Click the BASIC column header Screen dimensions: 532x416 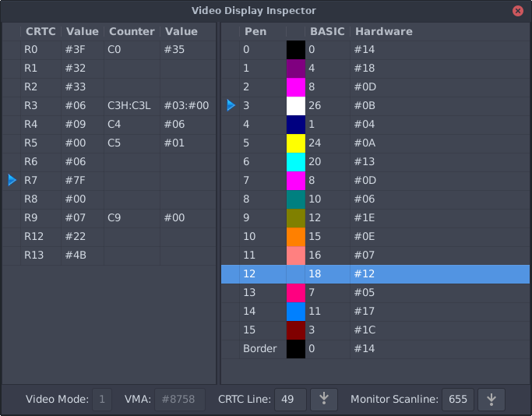pos(327,32)
